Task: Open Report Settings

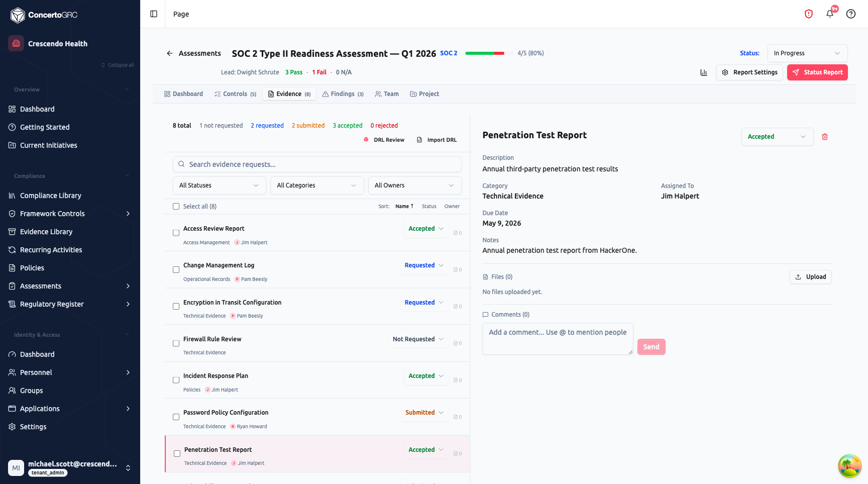Action: tap(749, 72)
